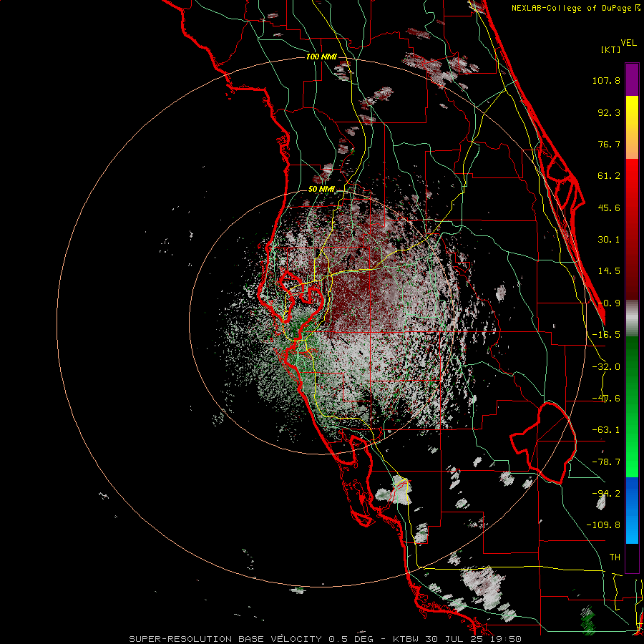
Task: Click the 30.1 velocity scale value
Action: pos(609,240)
